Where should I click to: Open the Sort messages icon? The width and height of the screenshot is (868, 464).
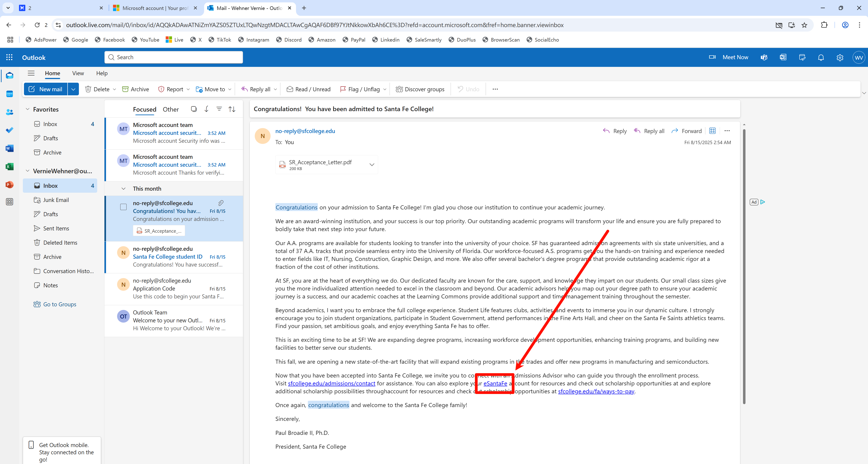pos(232,109)
